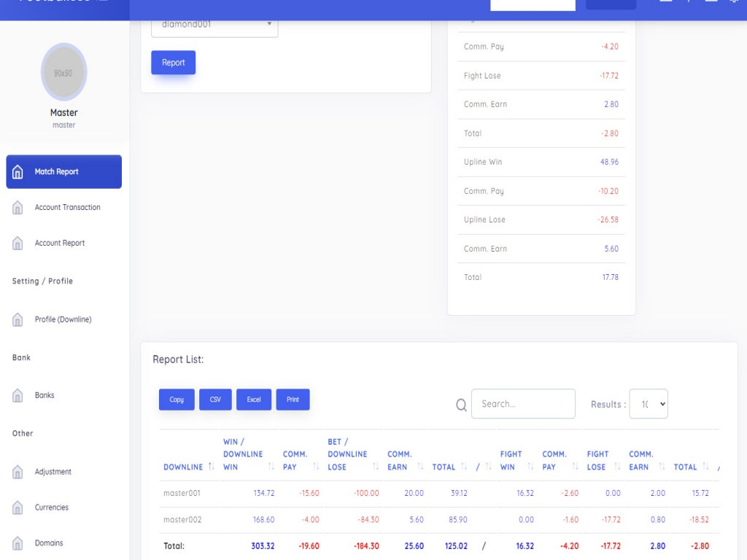
Task: Click the magnifier icon beside the search box
Action: coord(461,405)
